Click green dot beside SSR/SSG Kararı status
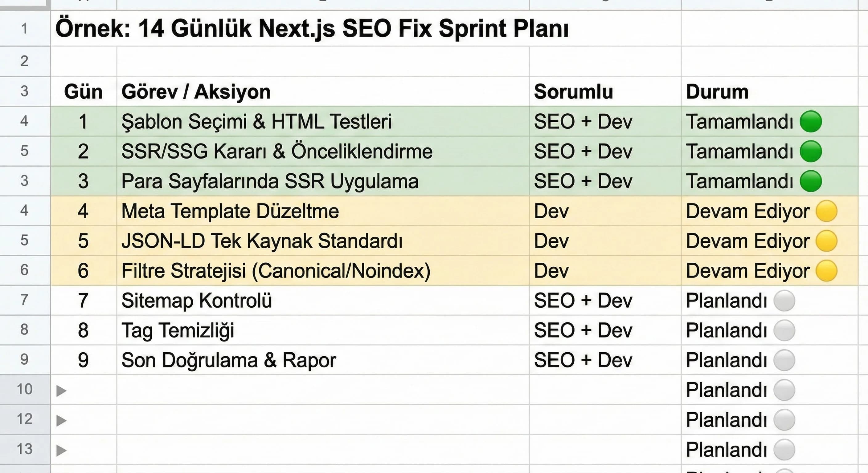This screenshot has width=868, height=473. 811,152
